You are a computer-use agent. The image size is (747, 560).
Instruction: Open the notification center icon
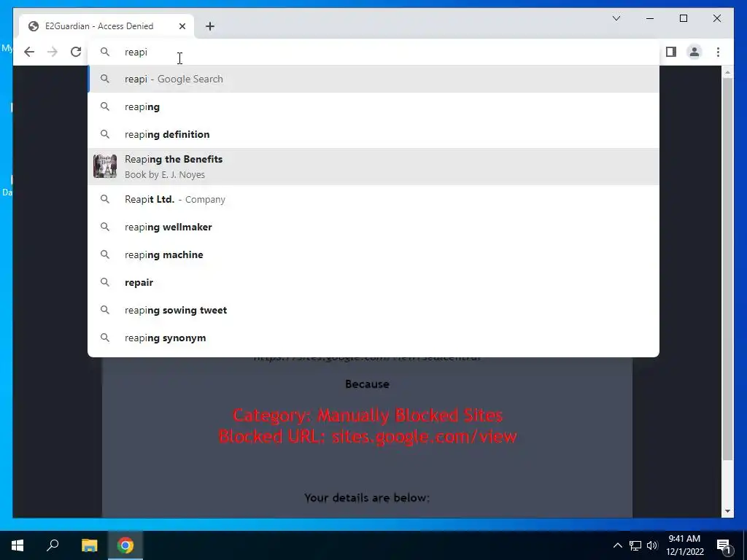pyautogui.click(x=724, y=545)
